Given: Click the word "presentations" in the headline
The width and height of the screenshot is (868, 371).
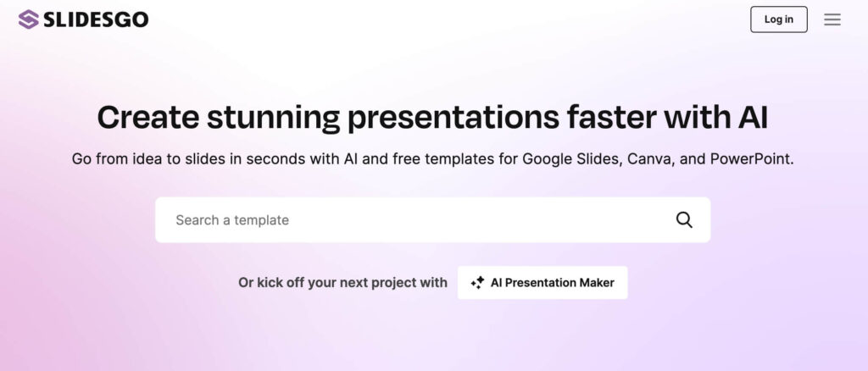Looking at the screenshot, I should click(453, 119).
